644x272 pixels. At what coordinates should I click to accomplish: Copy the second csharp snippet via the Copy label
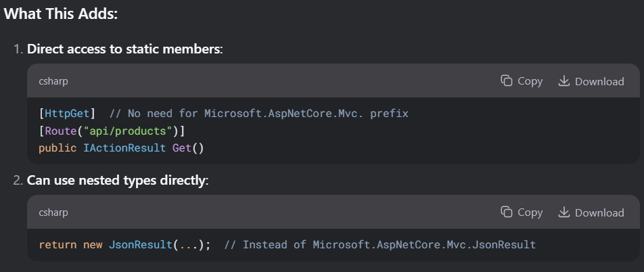point(530,212)
